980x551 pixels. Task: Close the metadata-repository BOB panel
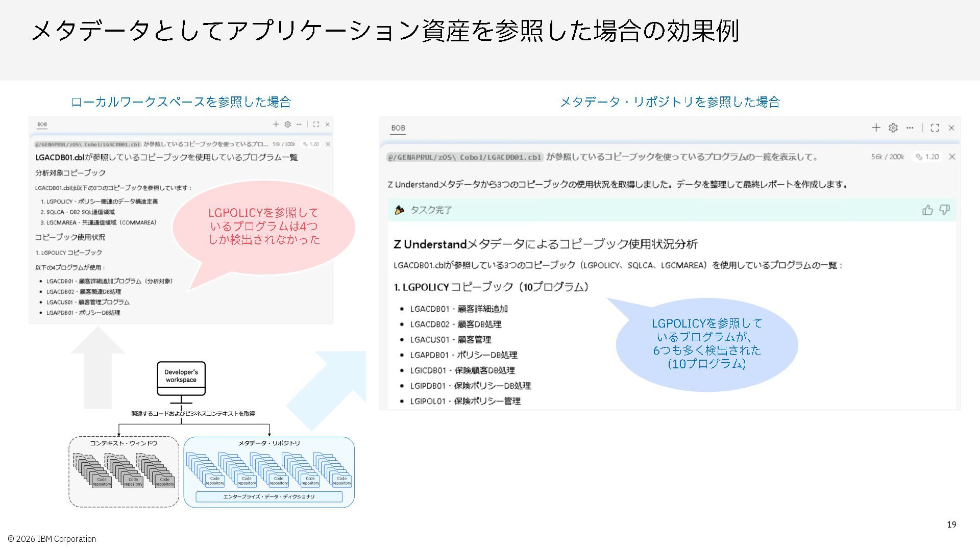[x=951, y=128]
